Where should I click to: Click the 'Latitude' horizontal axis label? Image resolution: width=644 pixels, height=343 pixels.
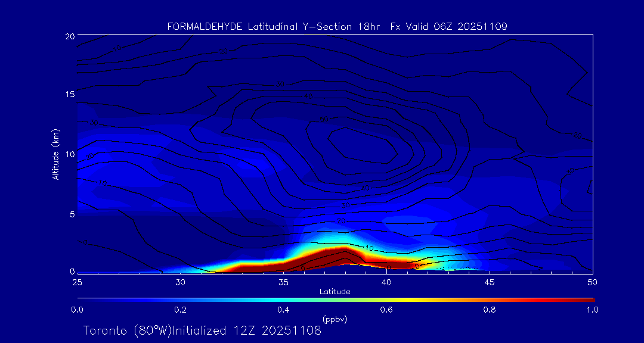pyautogui.click(x=335, y=292)
